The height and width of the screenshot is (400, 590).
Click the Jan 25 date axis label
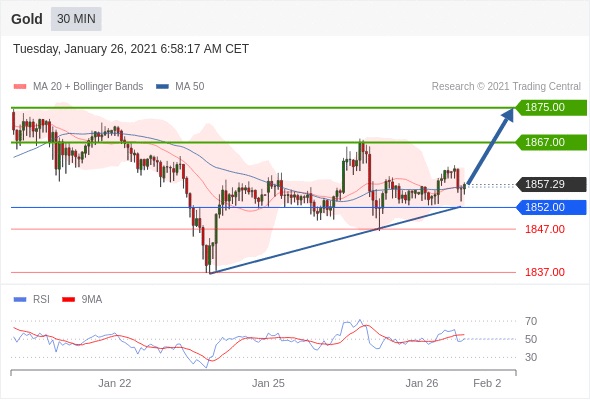268,383
